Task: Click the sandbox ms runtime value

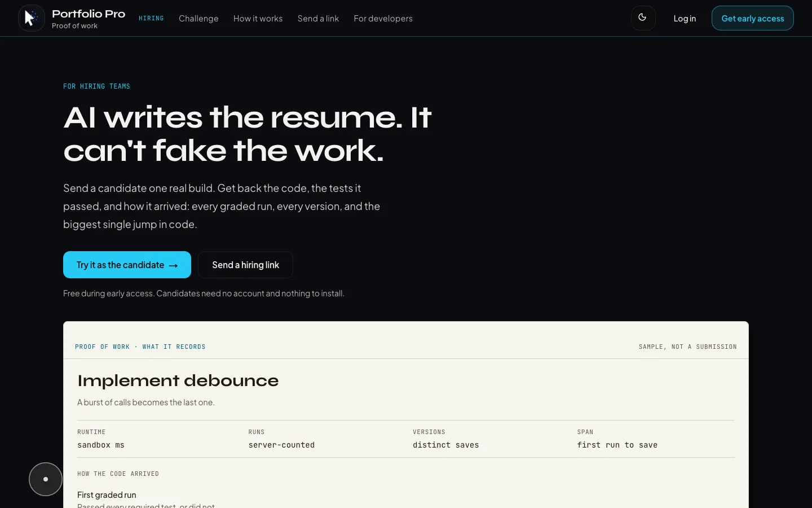Action: click(x=101, y=445)
